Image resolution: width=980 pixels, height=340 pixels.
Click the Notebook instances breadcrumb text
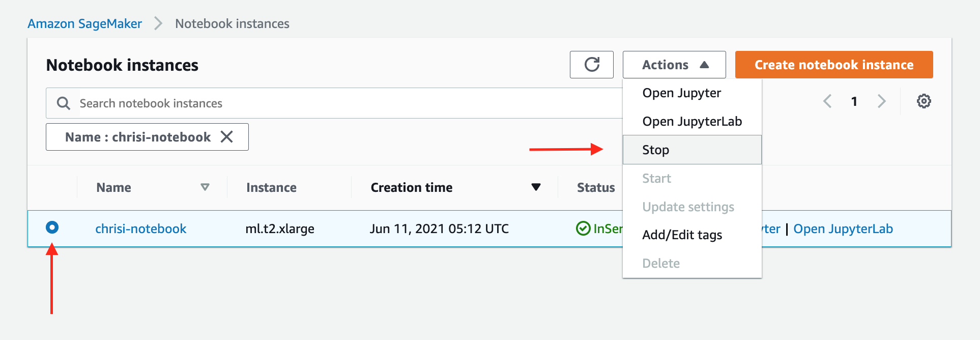point(232,24)
